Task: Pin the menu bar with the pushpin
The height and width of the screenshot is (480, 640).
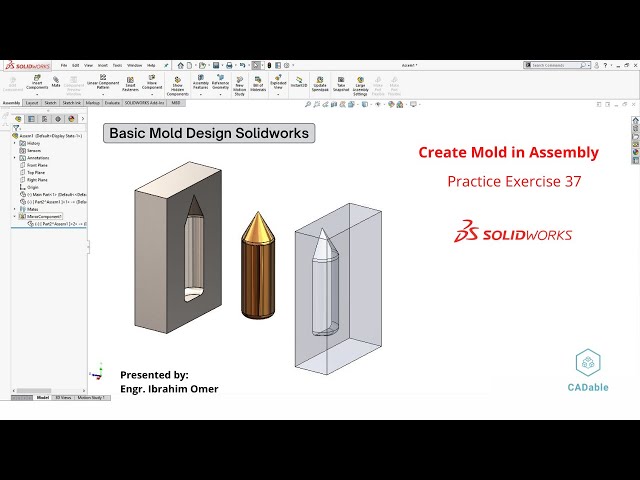Action: coord(166,65)
